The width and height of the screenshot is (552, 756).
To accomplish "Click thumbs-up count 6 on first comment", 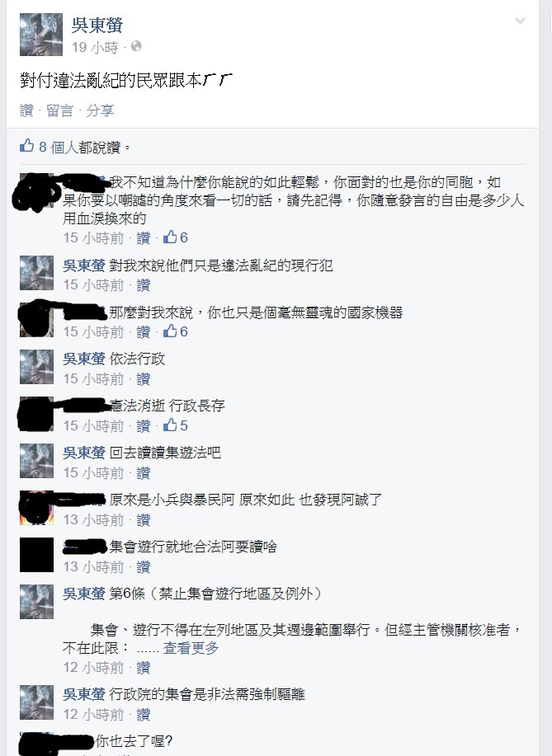I will pyautogui.click(x=176, y=237).
